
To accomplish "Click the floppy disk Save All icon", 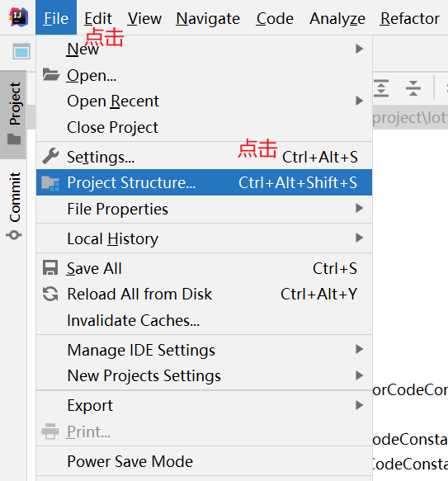I will coord(50,267).
